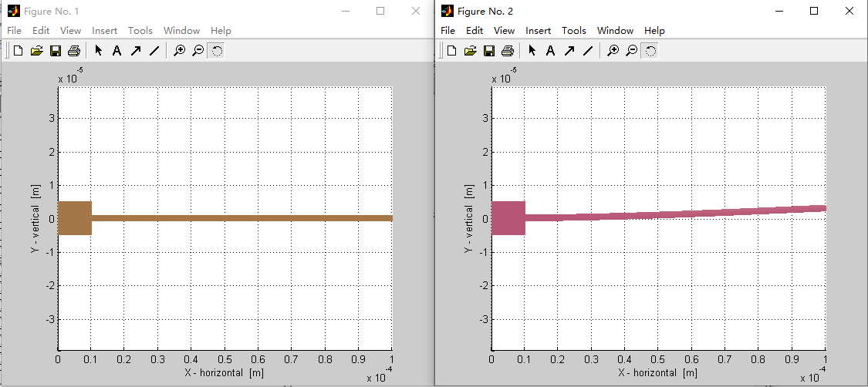The height and width of the screenshot is (387, 868).
Task: Click New Figure icon in Figure No. 1
Action: coord(19,51)
